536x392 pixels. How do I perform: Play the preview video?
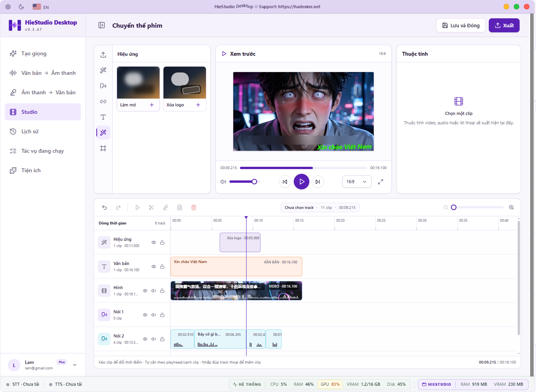[x=302, y=182]
